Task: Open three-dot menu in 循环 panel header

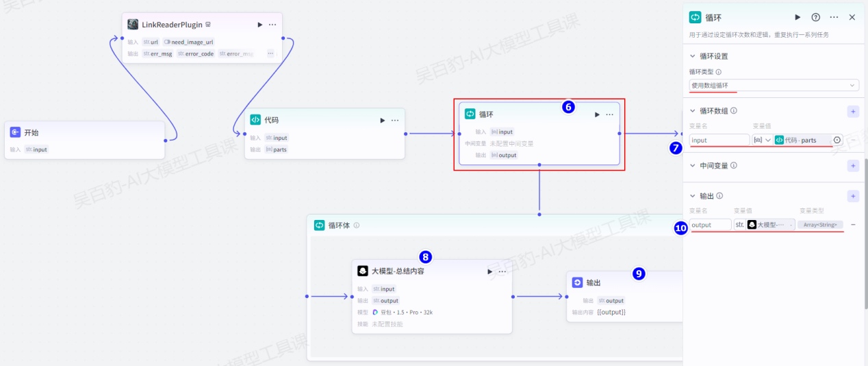Action: click(x=834, y=17)
